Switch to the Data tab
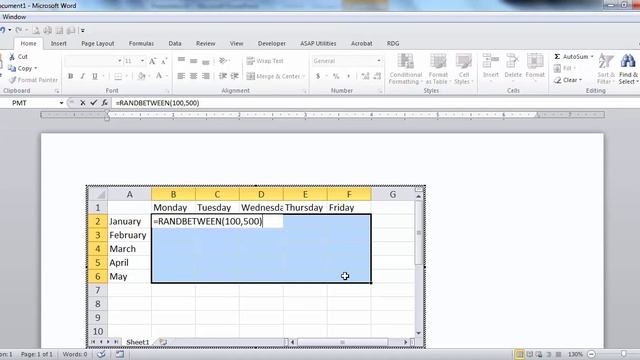Image resolution: width=640 pixels, height=360 pixels. [175, 43]
